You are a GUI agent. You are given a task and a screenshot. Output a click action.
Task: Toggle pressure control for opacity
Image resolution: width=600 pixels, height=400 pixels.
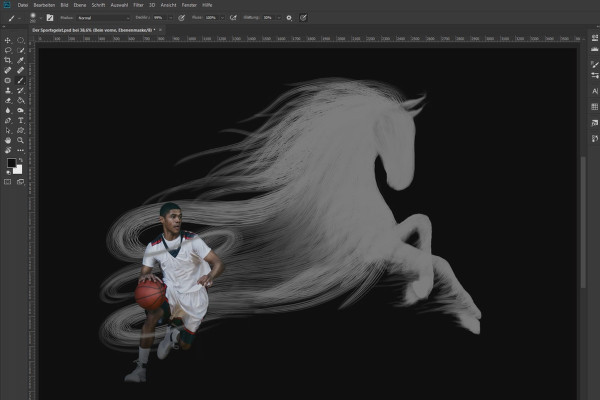click(181, 18)
